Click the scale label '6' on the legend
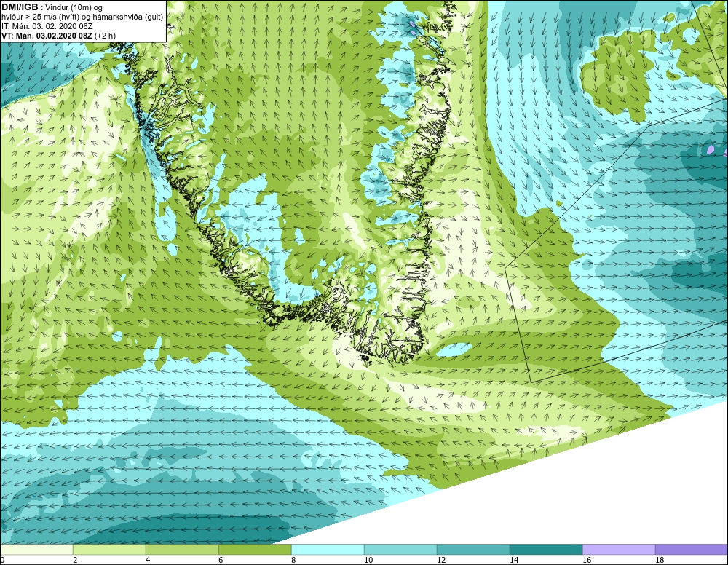 pos(221,560)
